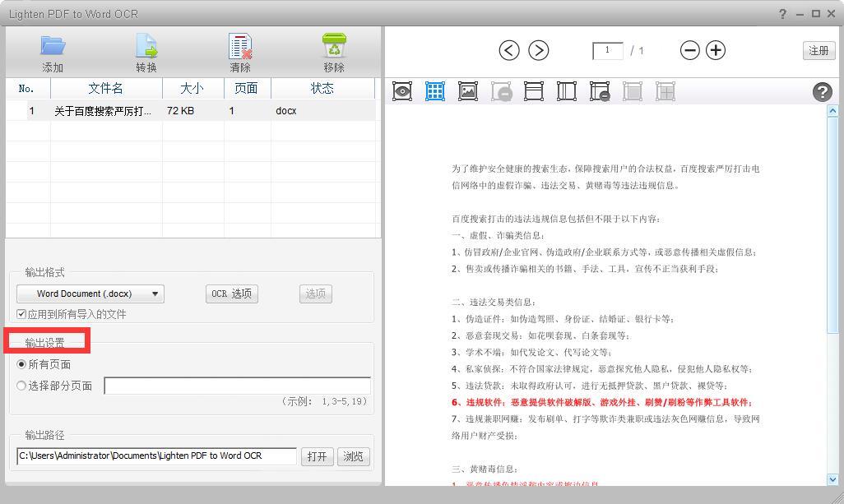Click the OCR 选项 button

231,294
